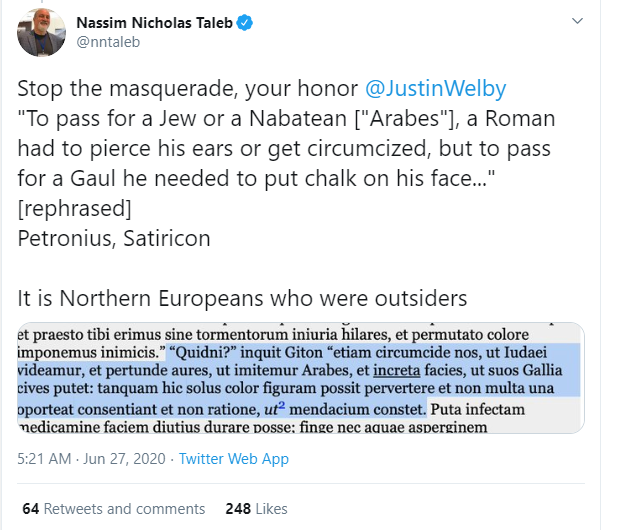This screenshot has height=530, width=629.
Task: Open the tweet options chevron menu
Action: point(576,21)
